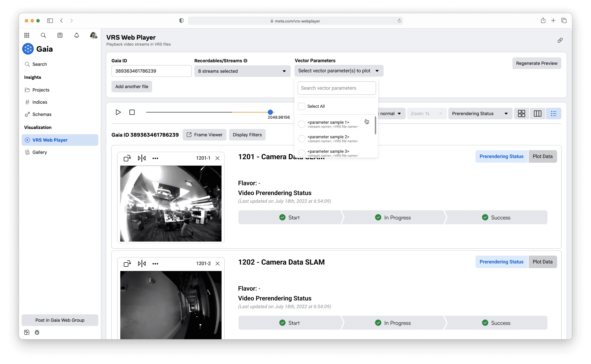The width and height of the screenshot is (591, 364).
Task: Open more options for stream 1201-1
Action: point(155,158)
